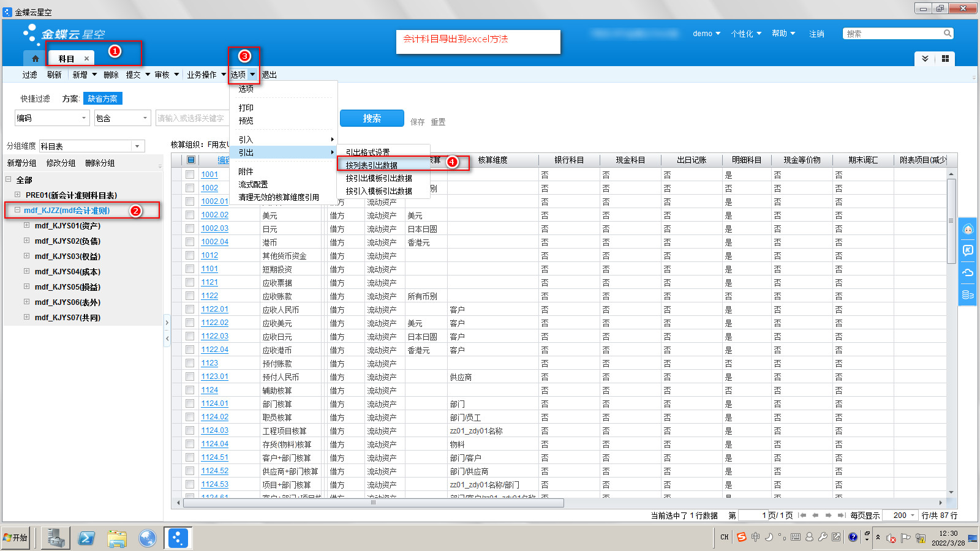Choose 打印 in the 选项 menu

(246, 108)
